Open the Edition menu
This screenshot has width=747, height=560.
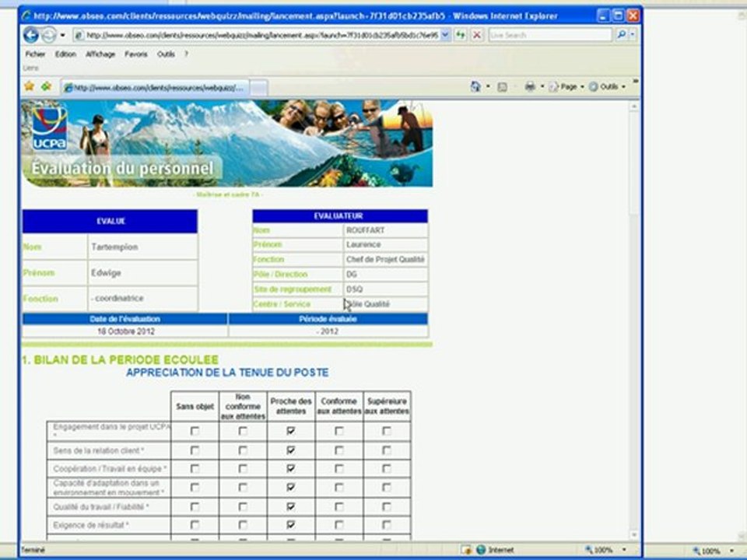click(x=65, y=54)
